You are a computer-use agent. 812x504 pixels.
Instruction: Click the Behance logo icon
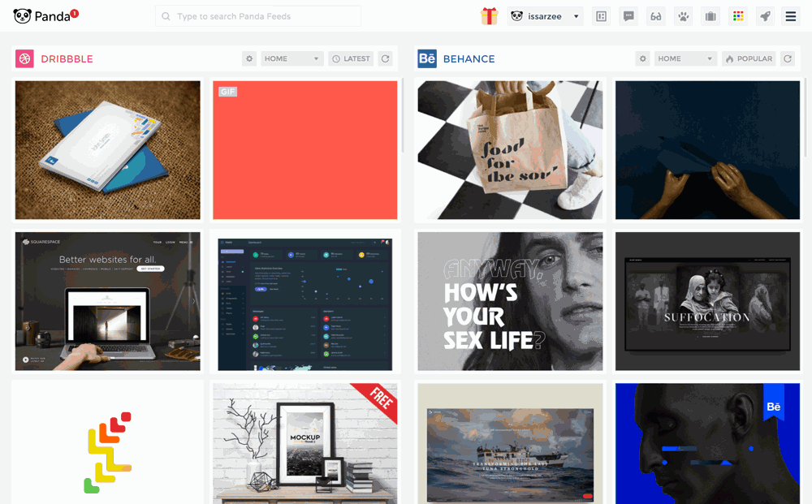[427, 58]
